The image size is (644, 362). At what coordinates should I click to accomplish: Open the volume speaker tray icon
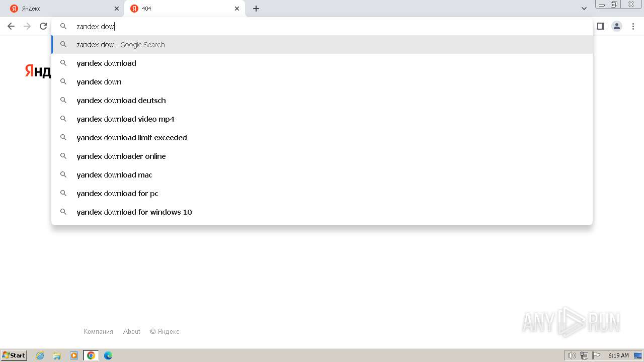click(x=572, y=355)
